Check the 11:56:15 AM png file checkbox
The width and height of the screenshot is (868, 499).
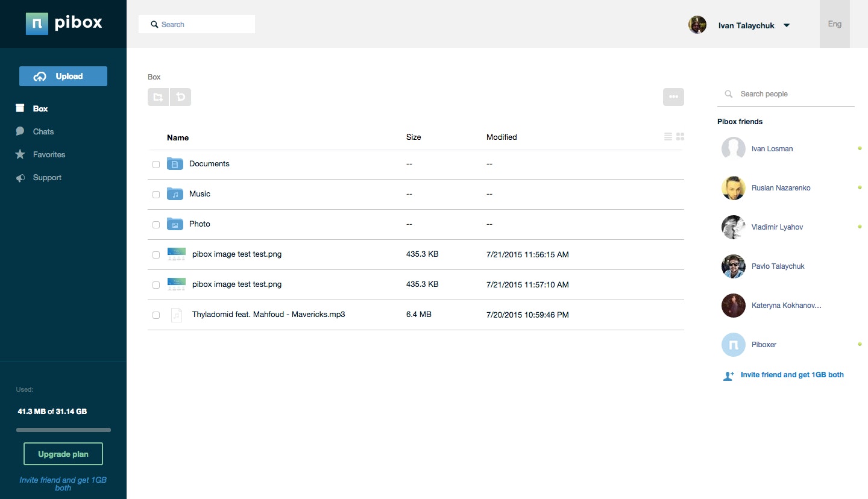156,254
